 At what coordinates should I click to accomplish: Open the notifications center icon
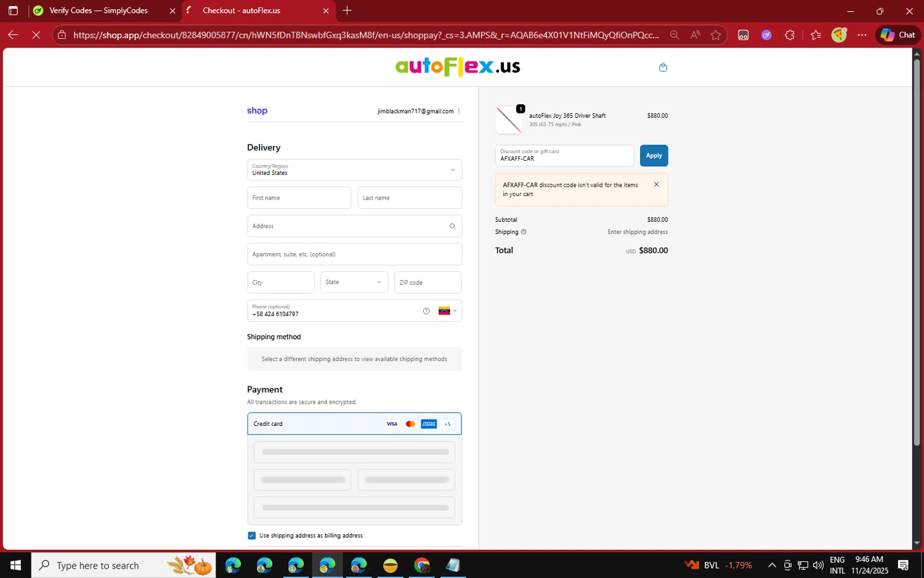[904, 565]
